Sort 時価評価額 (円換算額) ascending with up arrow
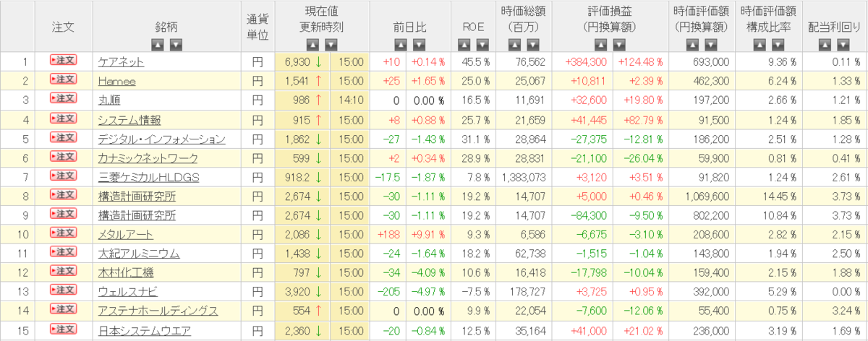This screenshot has width=868, height=341. coord(692,45)
